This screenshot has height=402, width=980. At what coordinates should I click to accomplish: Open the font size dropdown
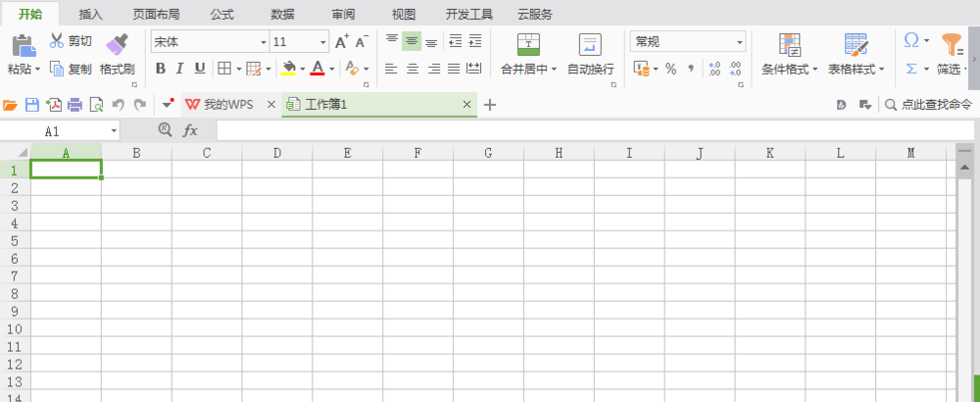pos(322,42)
